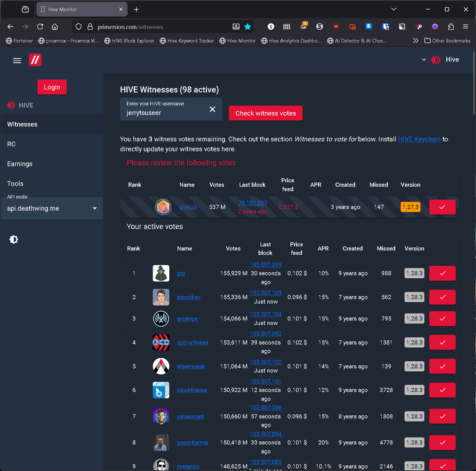This screenshot has height=471, width=476.
Task: Click the site security shield icon
Action: (x=79, y=27)
